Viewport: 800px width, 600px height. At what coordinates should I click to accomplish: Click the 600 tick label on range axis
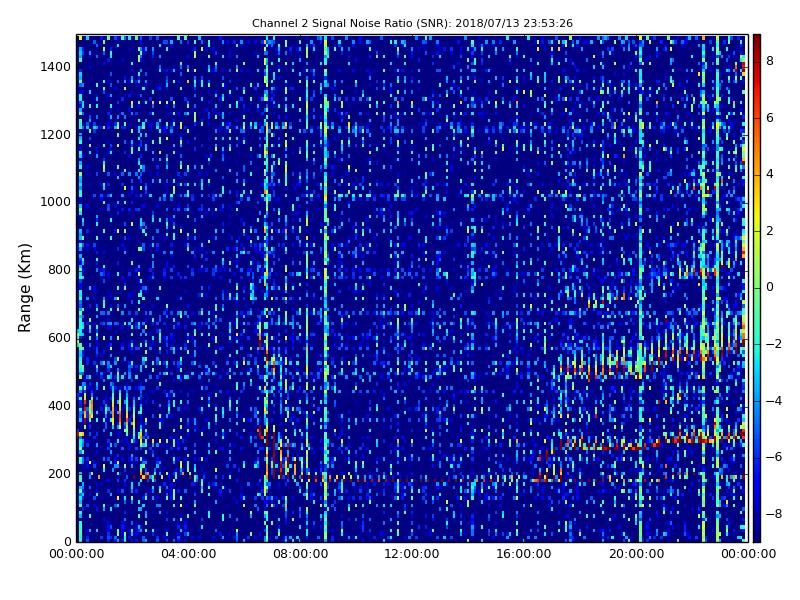click(x=59, y=338)
